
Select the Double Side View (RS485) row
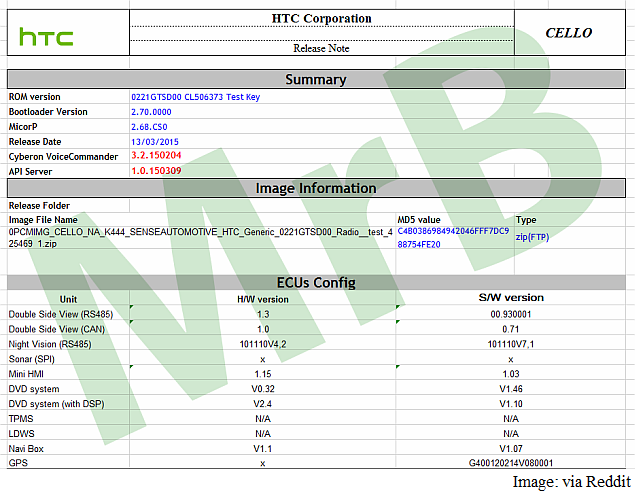pos(316,315)
